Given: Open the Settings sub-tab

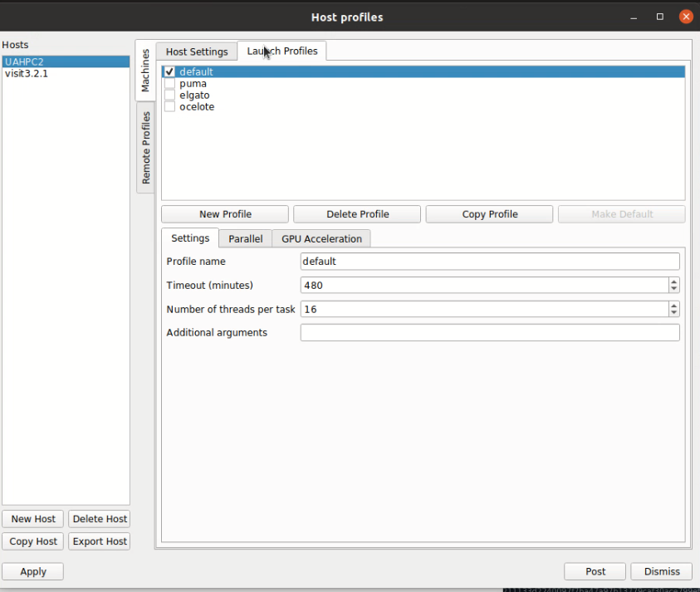Looking at the screenshot, I should click(x=190, y=238).
